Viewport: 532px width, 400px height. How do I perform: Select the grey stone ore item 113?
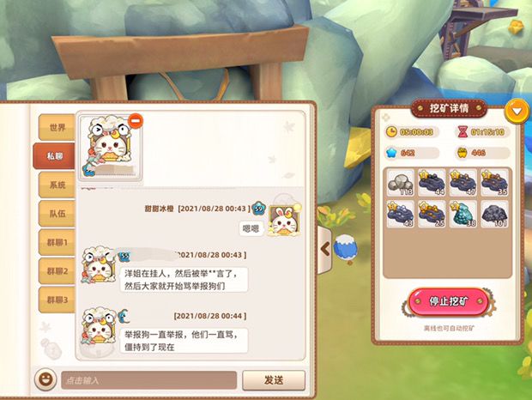click(401, 183)
